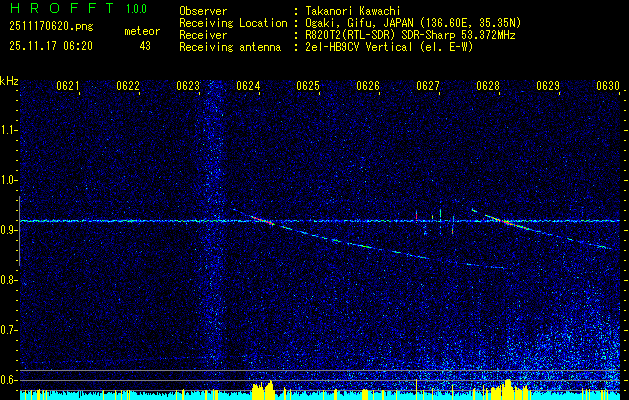This screenshot has width=629, height=400.
Task: Click the 0.7 kHz axis label
Action: click(x=7, y=330)
